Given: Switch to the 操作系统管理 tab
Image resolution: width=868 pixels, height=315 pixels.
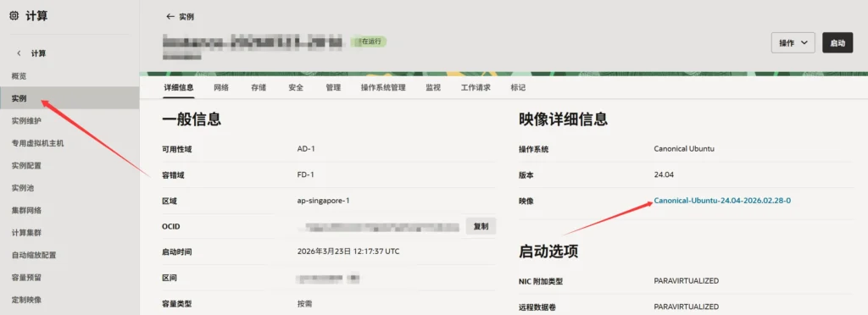Looking at the screenshot, I should click(x=383, y=87).
